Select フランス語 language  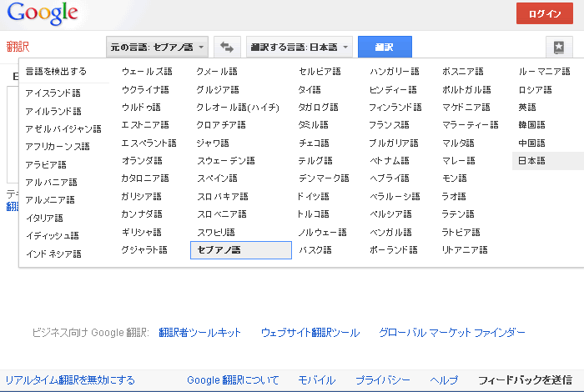(x=390, y=125)
